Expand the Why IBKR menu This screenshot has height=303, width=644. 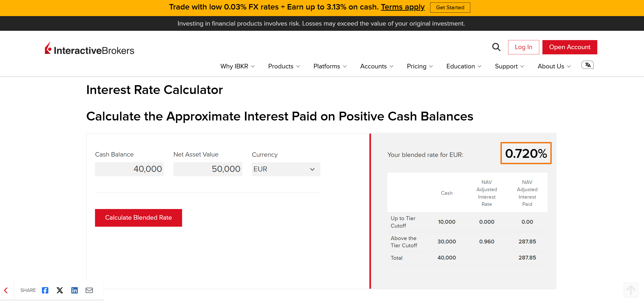[x=237, y=66]
